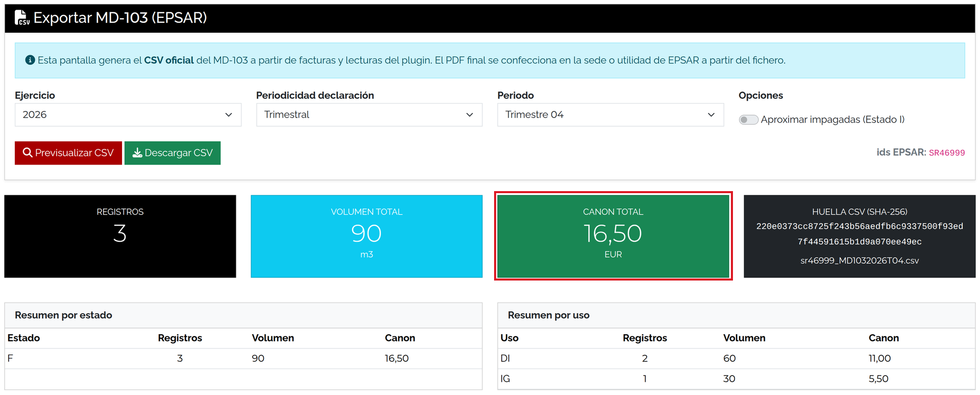The width and height of the screenshot is (980, 395).
Task: Click the ids EPSAR: label
Action: [x=901, y=152]
